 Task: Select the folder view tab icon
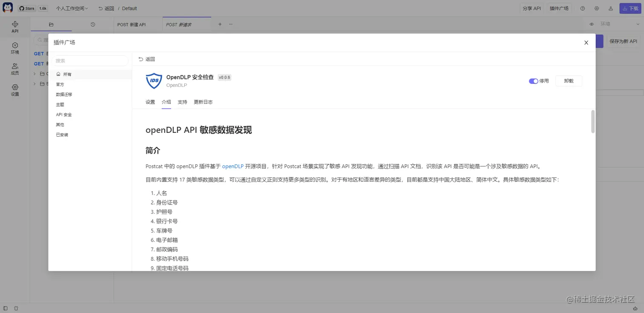click(51, 24)
